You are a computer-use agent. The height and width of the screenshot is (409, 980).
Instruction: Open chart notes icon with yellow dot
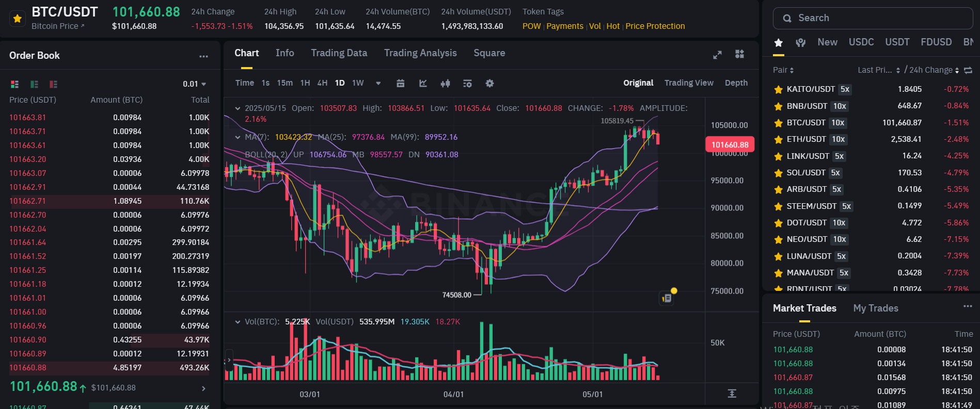tap(667, 298)
